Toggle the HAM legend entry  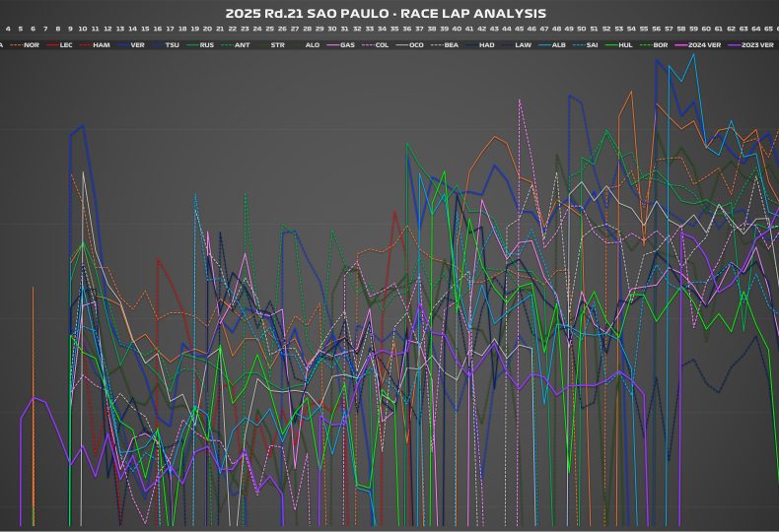[101, 45]
